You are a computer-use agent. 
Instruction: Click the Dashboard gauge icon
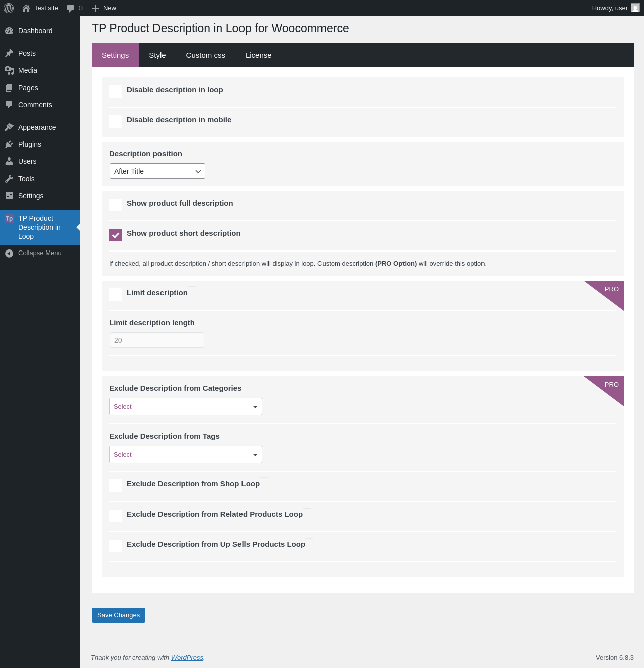pos(9,31)
